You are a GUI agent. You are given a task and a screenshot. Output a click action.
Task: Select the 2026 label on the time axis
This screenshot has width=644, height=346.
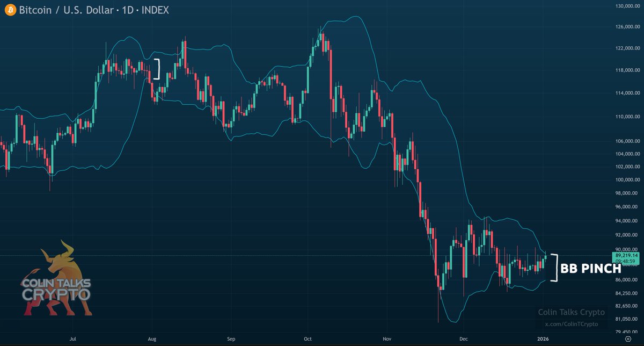click(543, 339)
